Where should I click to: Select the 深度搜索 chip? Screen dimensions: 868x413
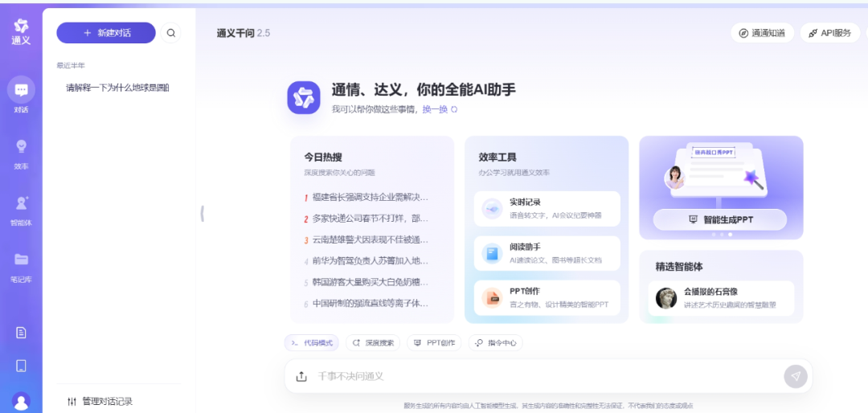pyautogui.click(x=373, y=342)
